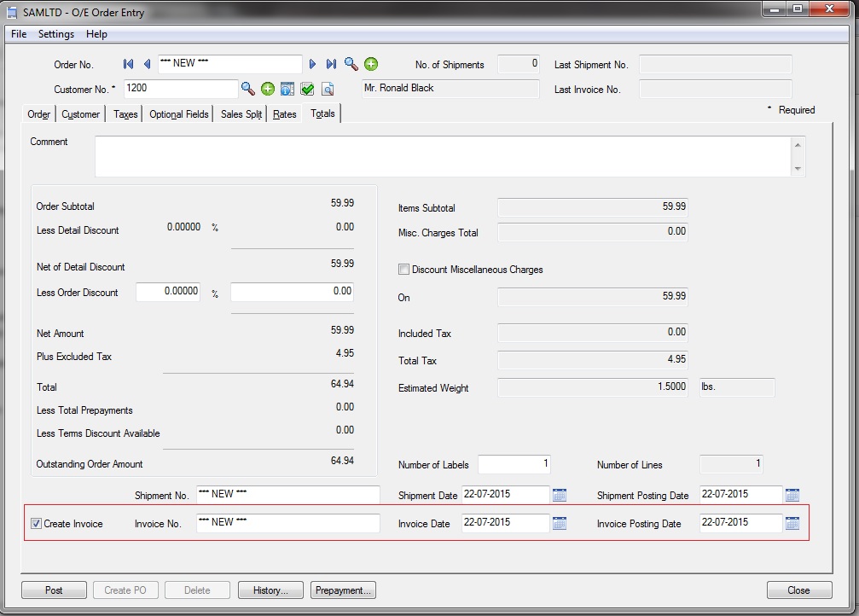This screenshot has height=616, width=859.
Task: Click the Customer No. field showing 1200
Action: point(181,89)
